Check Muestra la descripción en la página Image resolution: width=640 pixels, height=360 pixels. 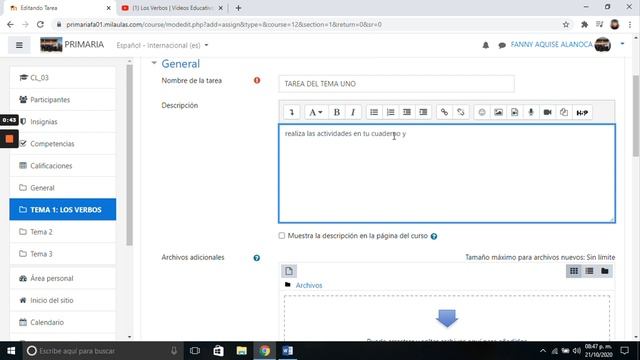point(282,236)
